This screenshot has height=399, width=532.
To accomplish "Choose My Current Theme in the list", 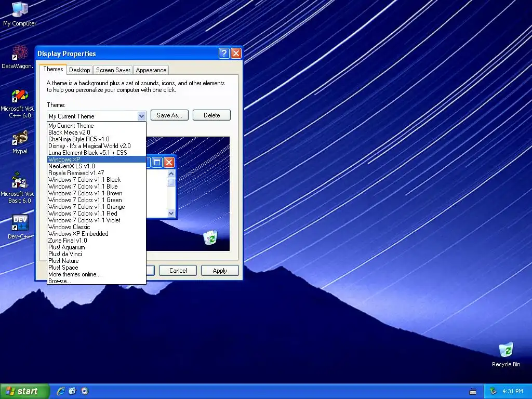I will 97,126.
